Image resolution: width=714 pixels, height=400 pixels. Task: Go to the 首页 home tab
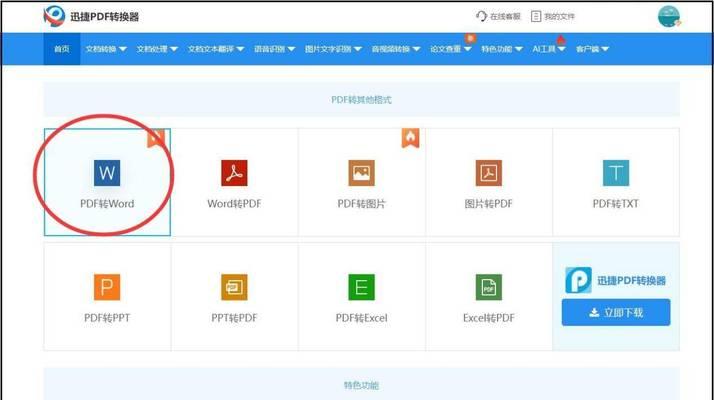[61, 49]
